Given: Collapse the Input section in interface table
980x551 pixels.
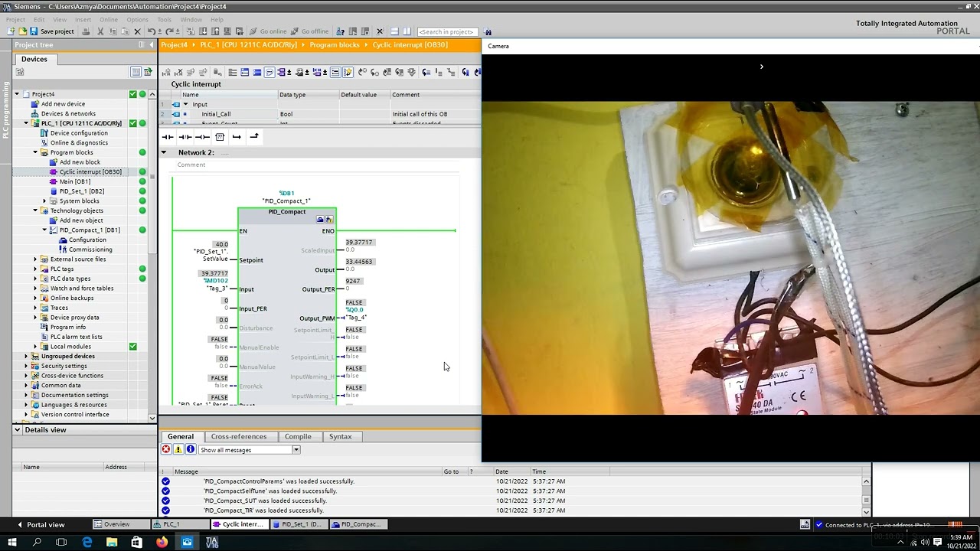Looking at the screenshot, I should point(185,104).
